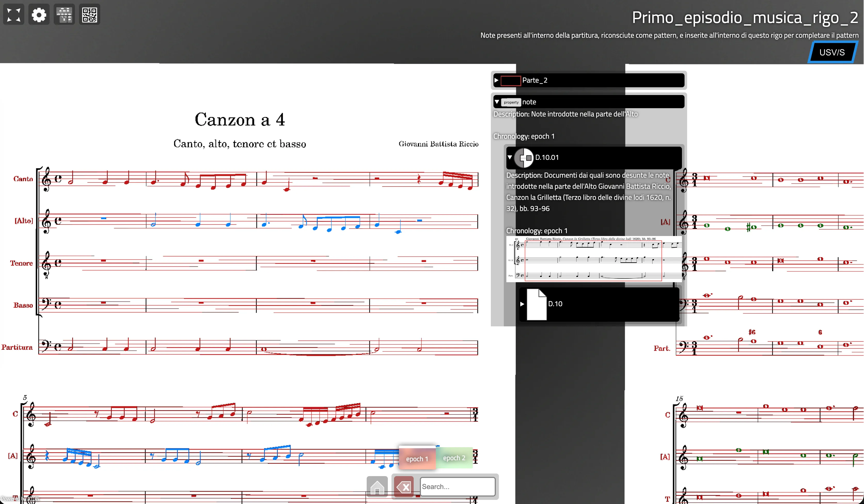Click the fullscreen toggle icon
This screenshot has height=504, width=864.
click(x=14, y=15)
